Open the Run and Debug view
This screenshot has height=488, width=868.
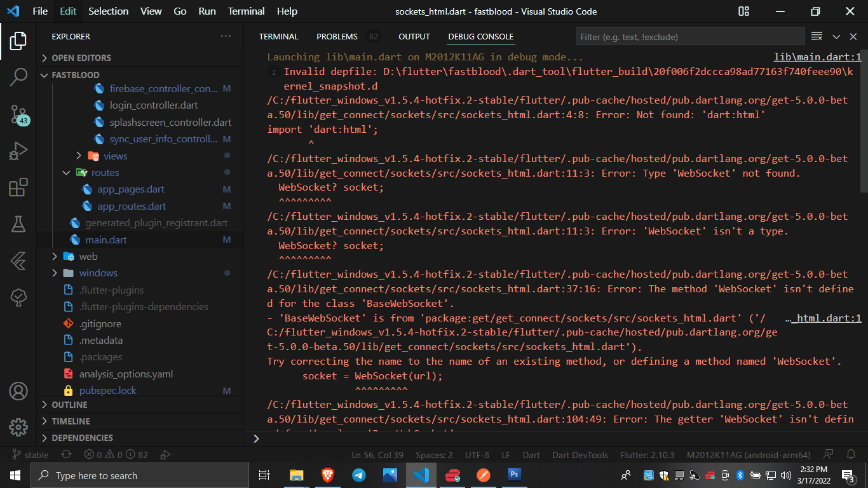click(18, 151)
